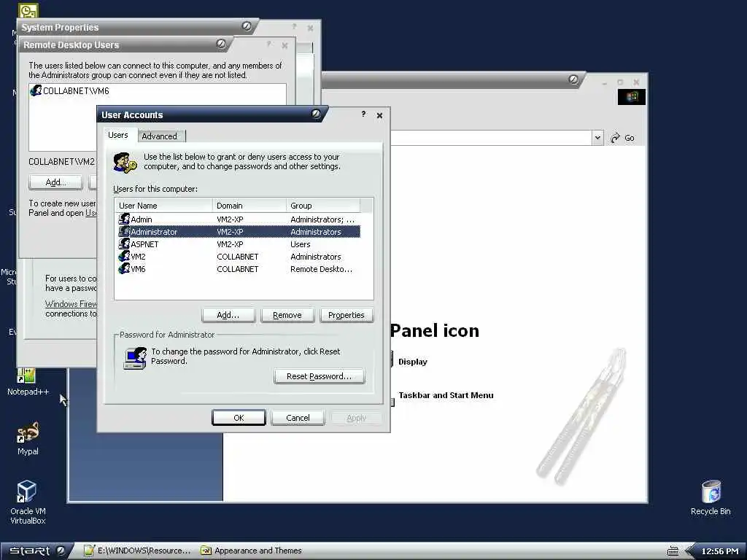Screen dimensions: 747x560
Task: Click the Go arrow icon in address bar
Action: pos(615,138)
